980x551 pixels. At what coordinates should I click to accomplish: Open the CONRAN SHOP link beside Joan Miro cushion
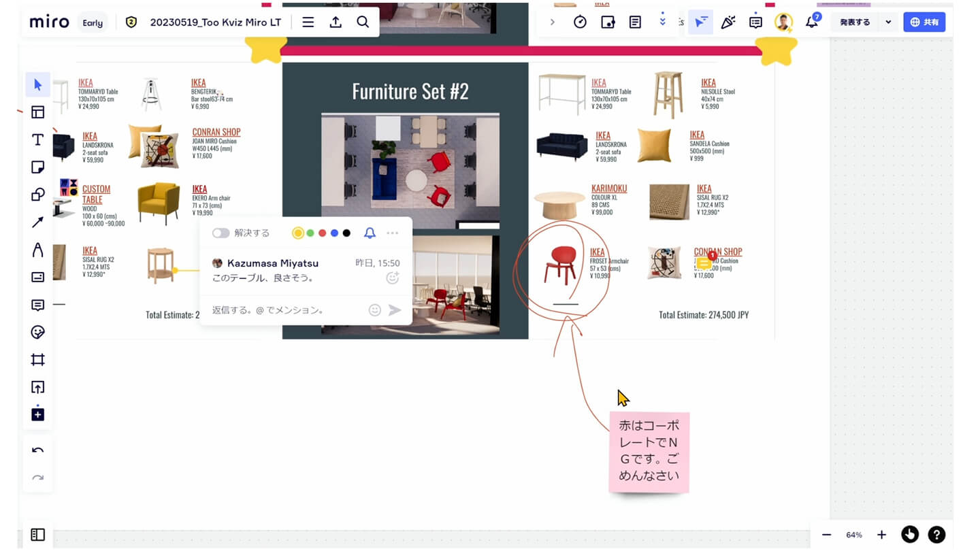[x=216, y=132]
